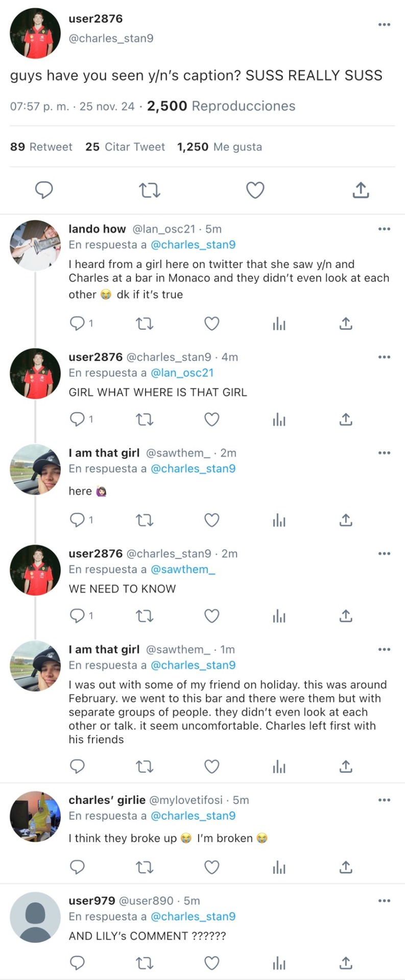Image resolution: width=405 pixels, height=980 pixels.
Task: Open lando how's profile picture
Action: click(x=35, y=246)
